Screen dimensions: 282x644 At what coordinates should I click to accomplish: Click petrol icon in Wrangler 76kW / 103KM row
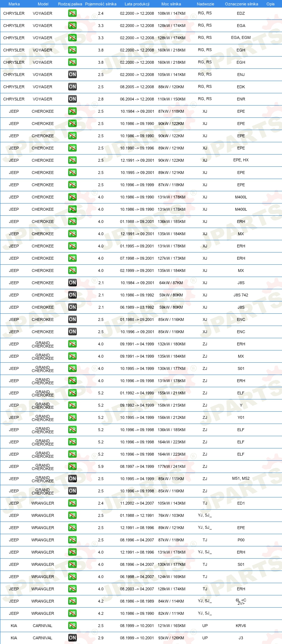point(72,515)
